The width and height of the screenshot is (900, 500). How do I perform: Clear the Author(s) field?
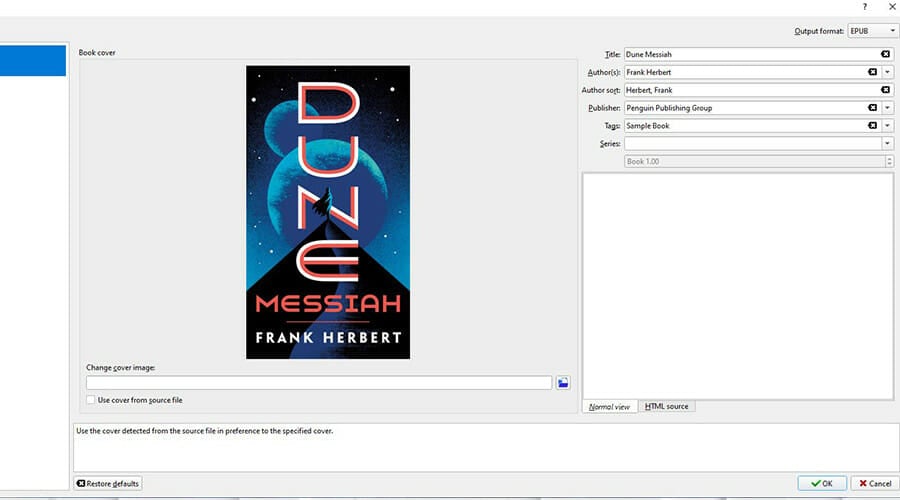coord(872,72)
